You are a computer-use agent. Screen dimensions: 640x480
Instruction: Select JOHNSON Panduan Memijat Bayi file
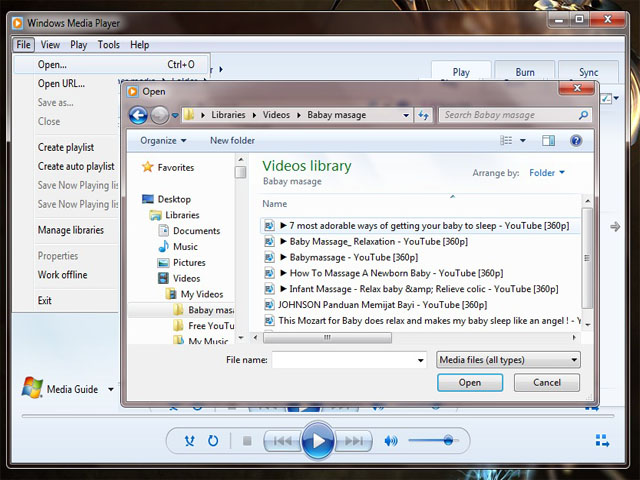coord(382,304)
